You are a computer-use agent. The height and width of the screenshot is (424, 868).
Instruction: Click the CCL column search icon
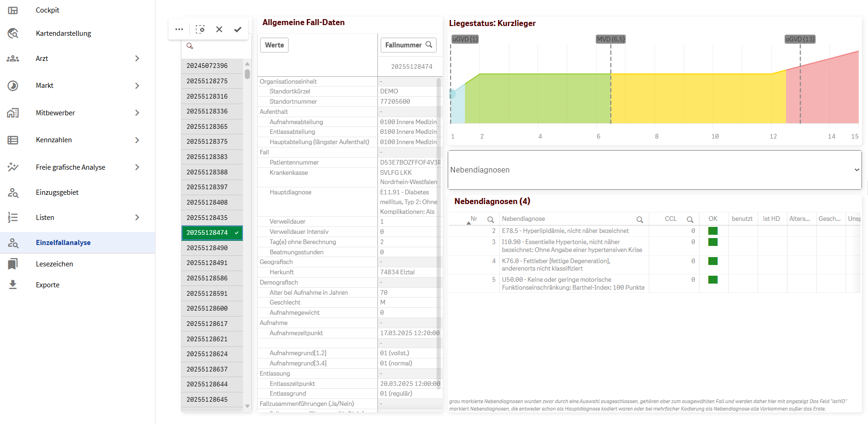coord(690,219)
